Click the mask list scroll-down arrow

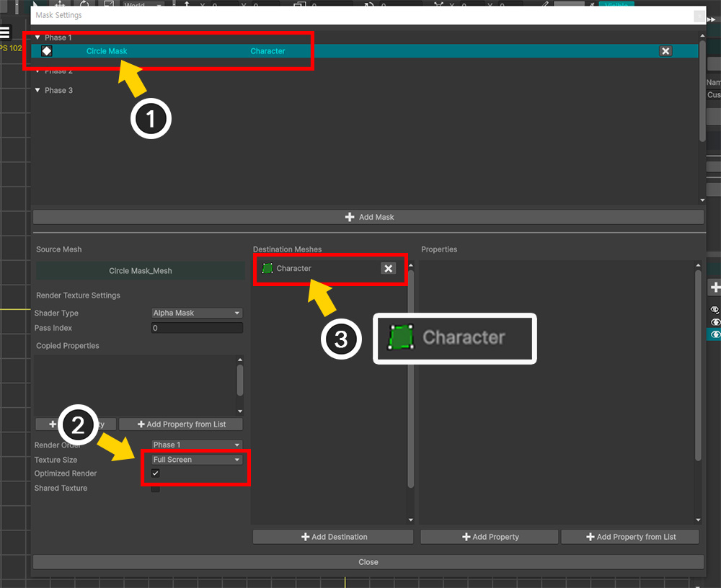(x=702, y=200)
